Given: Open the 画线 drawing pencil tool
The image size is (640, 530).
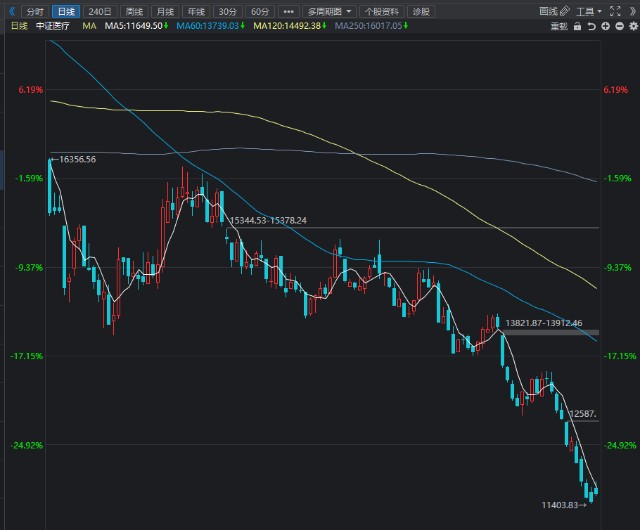Looking at the screenshot, I should [x=554, y=11].
